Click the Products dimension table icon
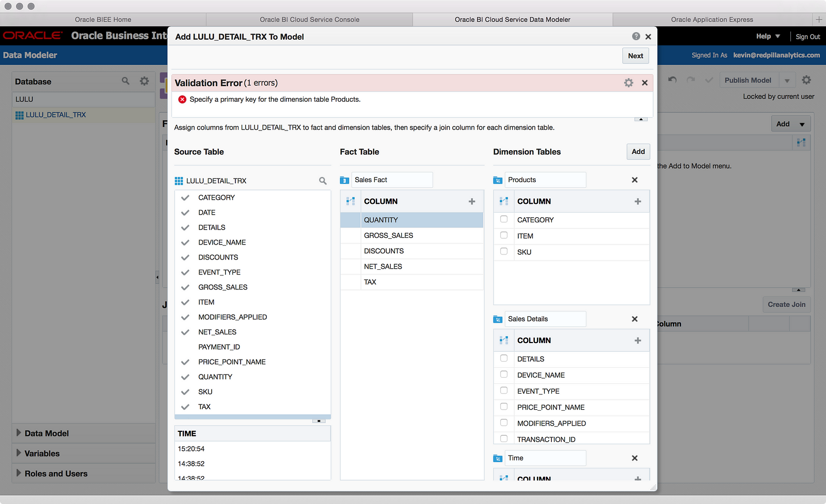The height and width of the screenshot is (504, 826). point(498,180)
